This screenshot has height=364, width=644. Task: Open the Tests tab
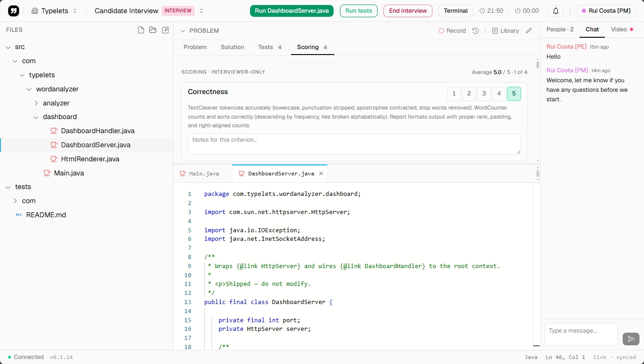point(270,47)
